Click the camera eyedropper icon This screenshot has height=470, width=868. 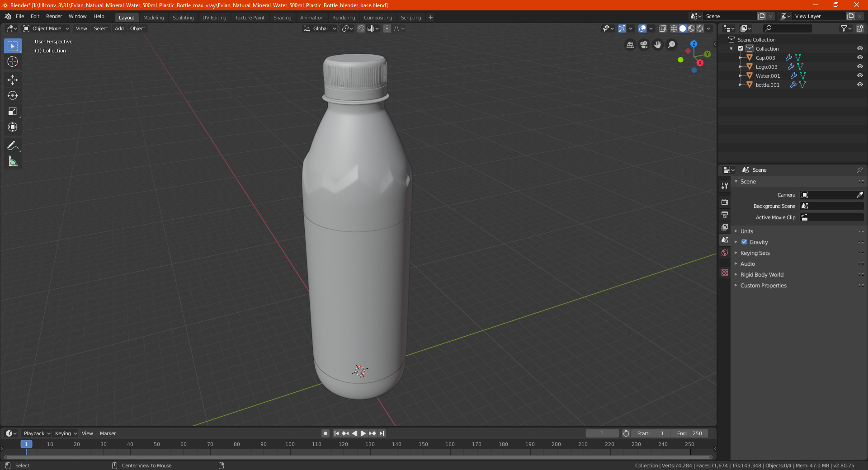[x=859, y=195]
